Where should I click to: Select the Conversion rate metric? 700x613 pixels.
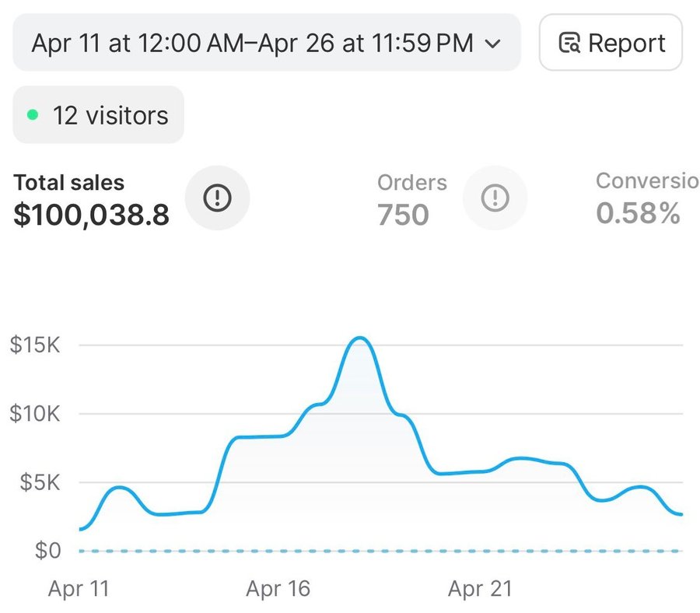647,198
